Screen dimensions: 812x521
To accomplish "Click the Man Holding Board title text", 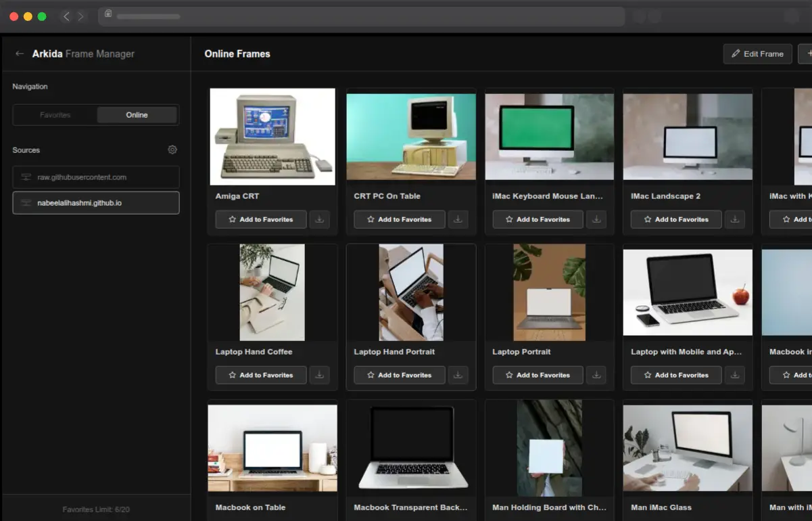I will pos(550,507).
